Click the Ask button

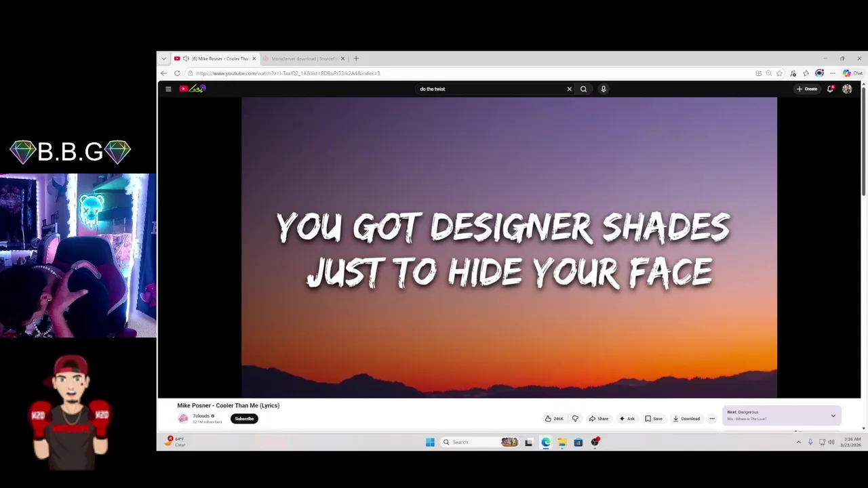click(627, 419)
